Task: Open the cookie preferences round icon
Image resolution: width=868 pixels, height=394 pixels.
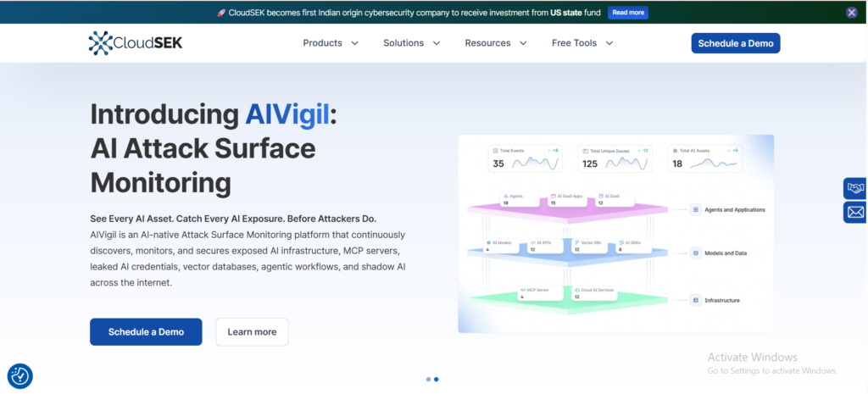Action: point(20,376)
